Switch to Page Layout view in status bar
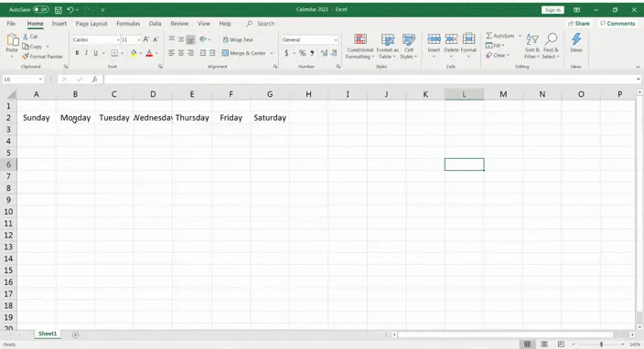Viewport: 644px width, 349px height. [544, 344]
